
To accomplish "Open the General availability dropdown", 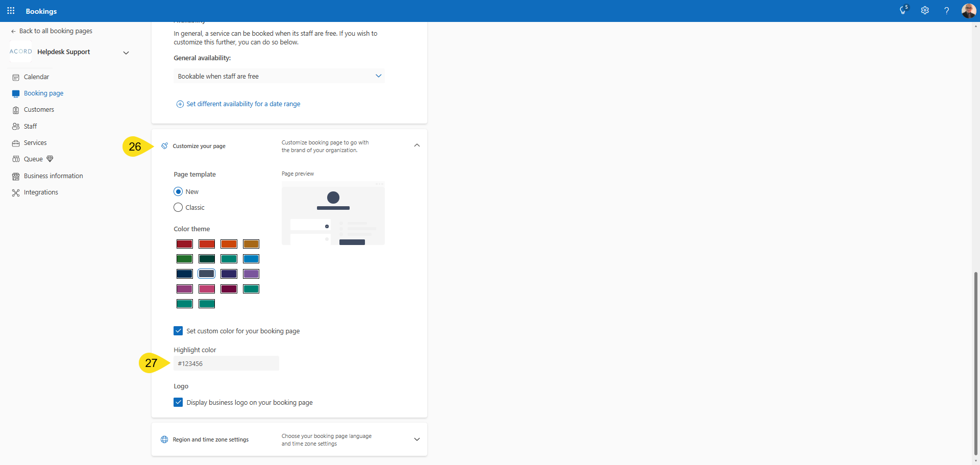I will [279, 76].
